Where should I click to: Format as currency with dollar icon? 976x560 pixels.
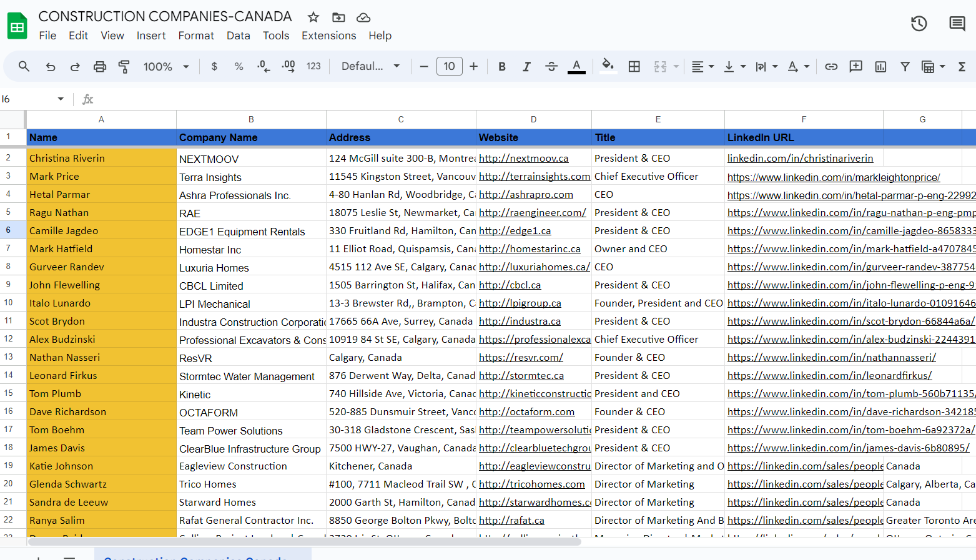[x=214, y=66]
